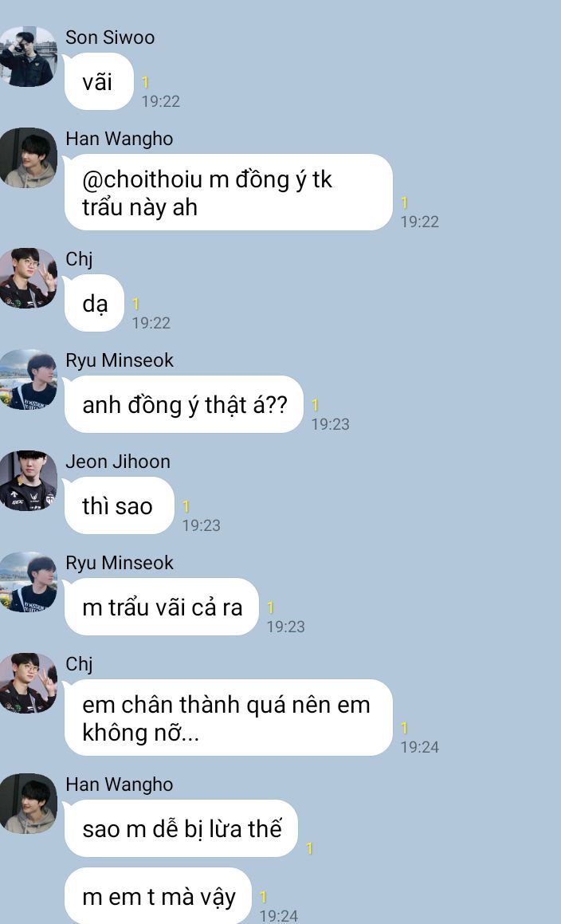Tap Ryu Minseok's avatar by "m trẩu vãi cả ra"
The image size is (561, 924).
(x=28, y=582)
